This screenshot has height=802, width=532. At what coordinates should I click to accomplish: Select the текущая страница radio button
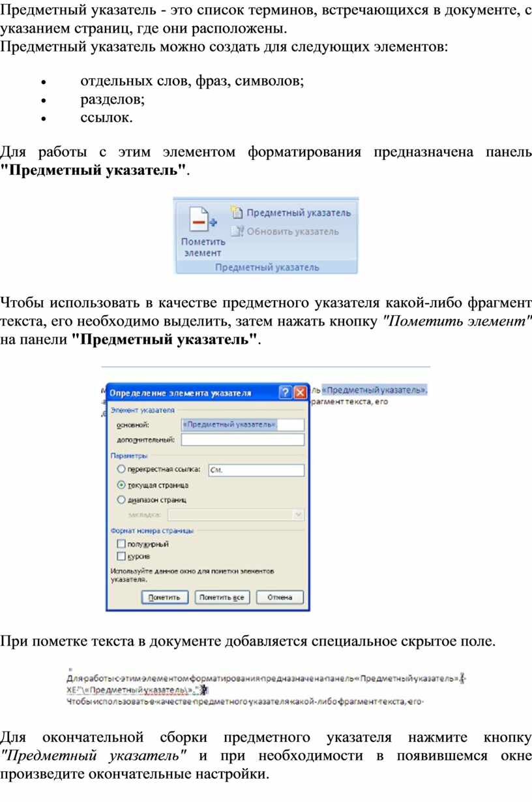tap(121, 486)
